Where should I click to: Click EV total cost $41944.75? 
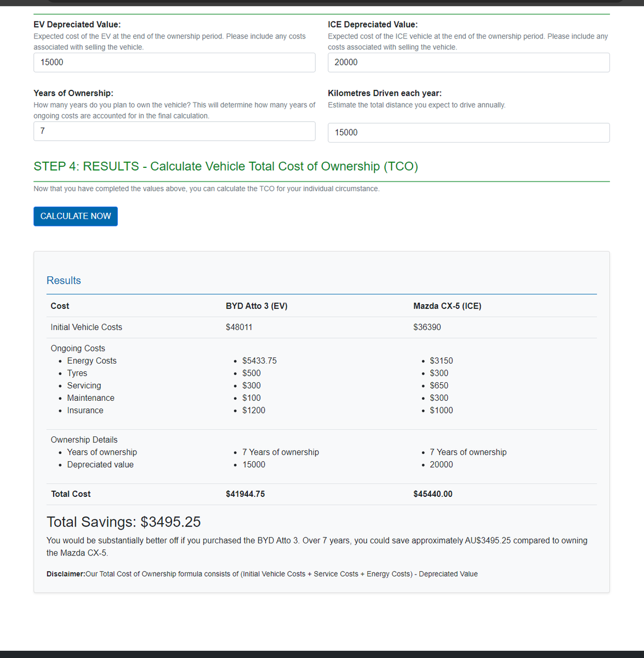coord(245,494)
